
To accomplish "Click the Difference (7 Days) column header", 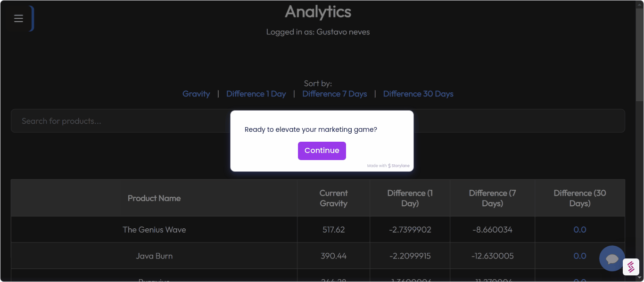I will coord(493,198).
